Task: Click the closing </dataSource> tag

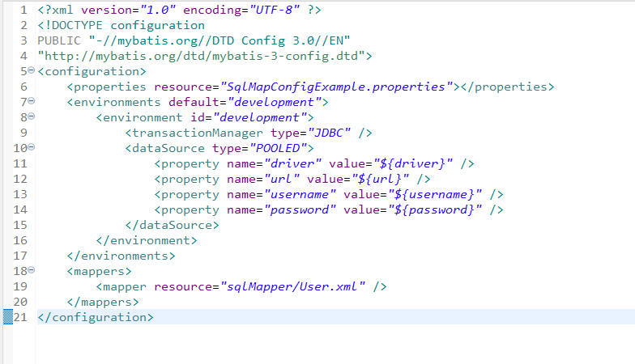Action: tap(172, 225)
